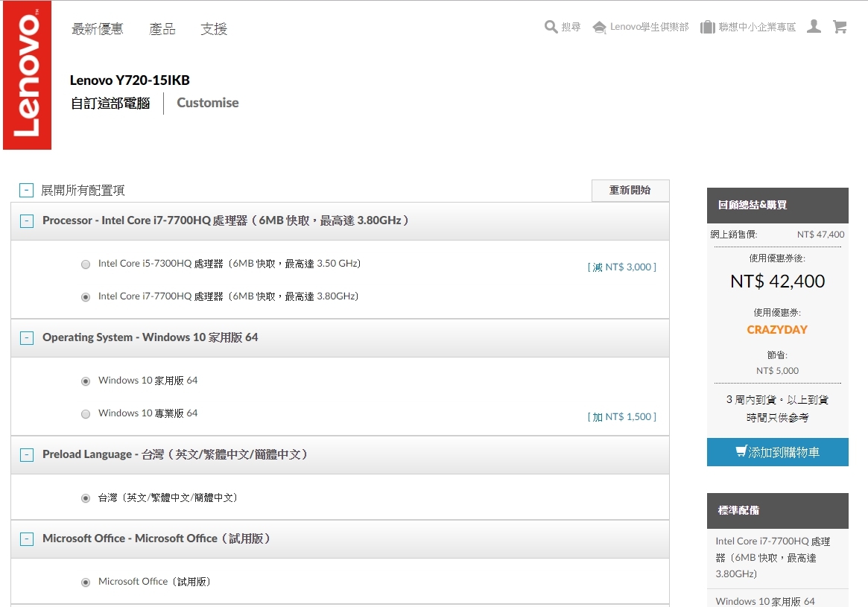Click the Lenovo Y720-15IKB product title
The height and width of the screenshot is (607, 868).
pyautogui.click(x=130, y=80)
